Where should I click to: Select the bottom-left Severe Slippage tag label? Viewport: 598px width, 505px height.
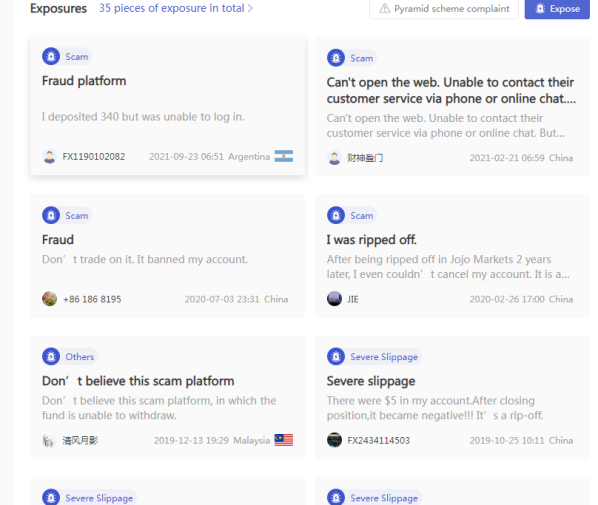tap(99, 498)
